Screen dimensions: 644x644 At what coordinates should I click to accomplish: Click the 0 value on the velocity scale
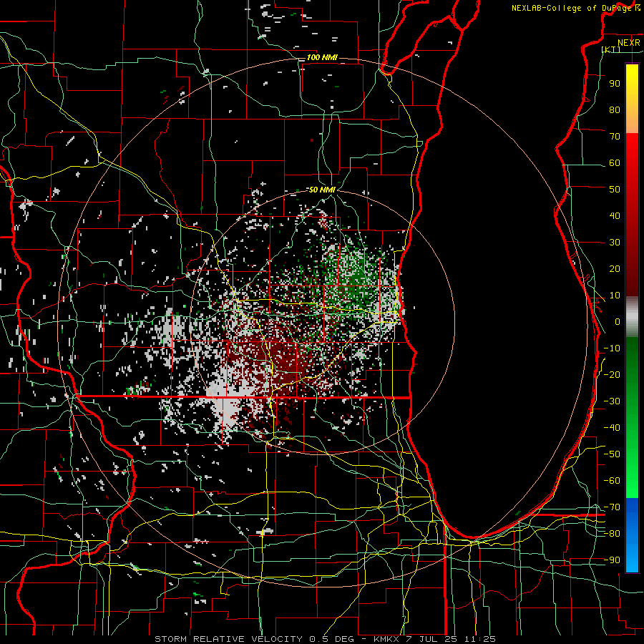pyautogui.click(x=618, y=322)
